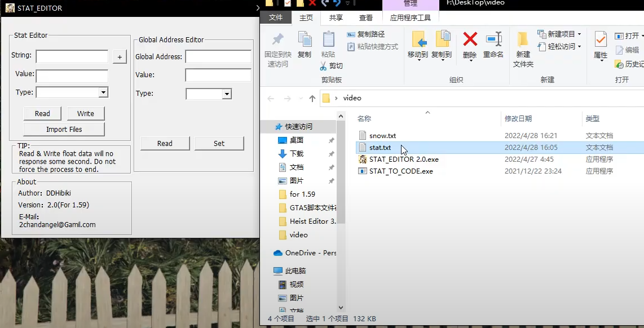The width and height of the screenshot is (644, 328).
Task: Click Value field in Global Address Editor
Action: (x=218, y=75)
